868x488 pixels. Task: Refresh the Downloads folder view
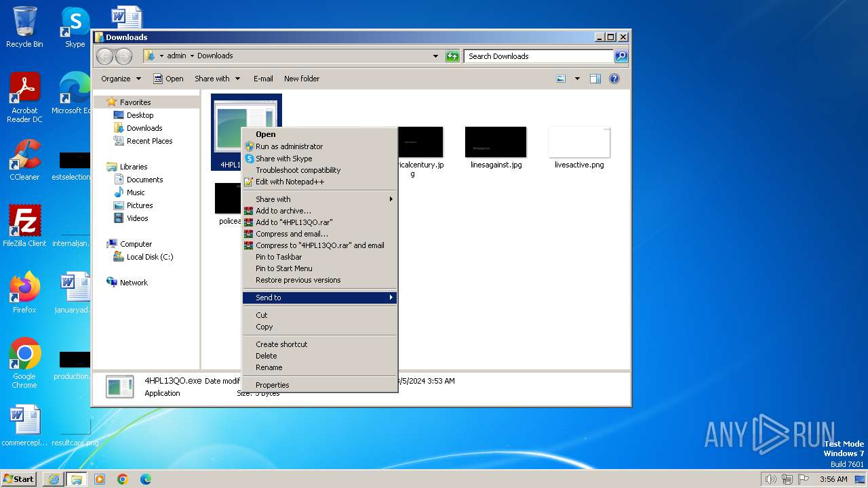coord(452,56)
